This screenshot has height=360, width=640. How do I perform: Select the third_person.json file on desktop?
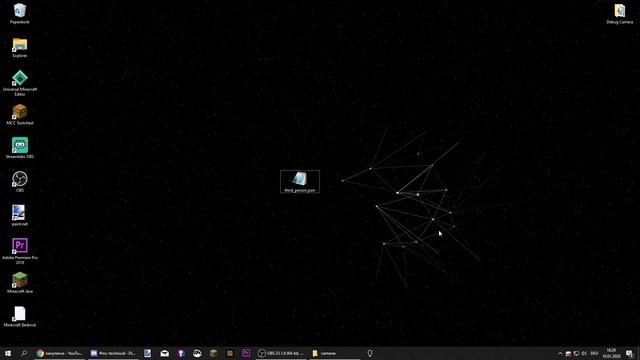tap(300, 182)
